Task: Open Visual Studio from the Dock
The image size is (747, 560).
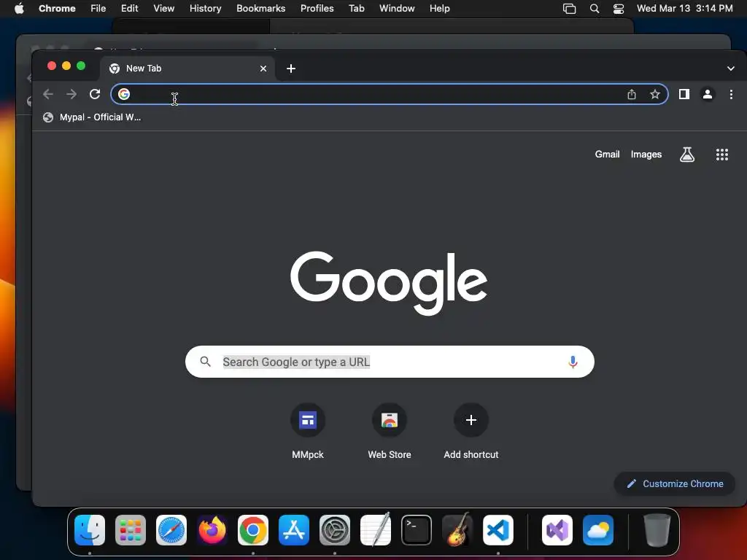Action: [x=557, y=530]
